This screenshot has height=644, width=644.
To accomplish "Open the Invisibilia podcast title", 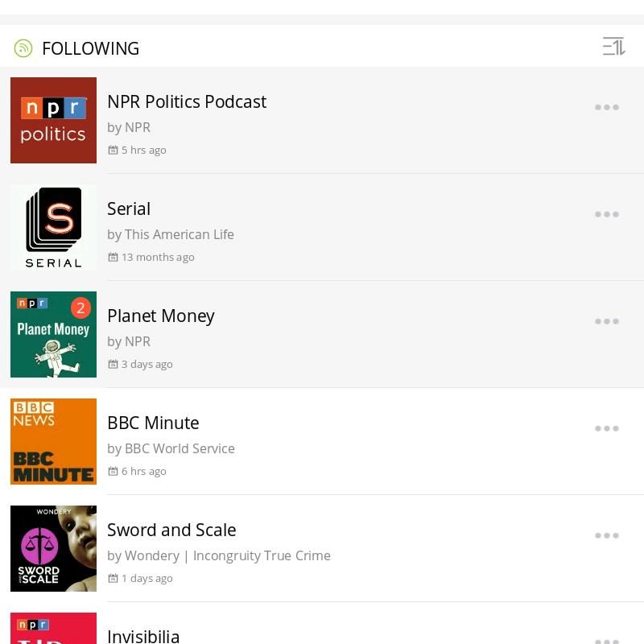I will (143, 636).
